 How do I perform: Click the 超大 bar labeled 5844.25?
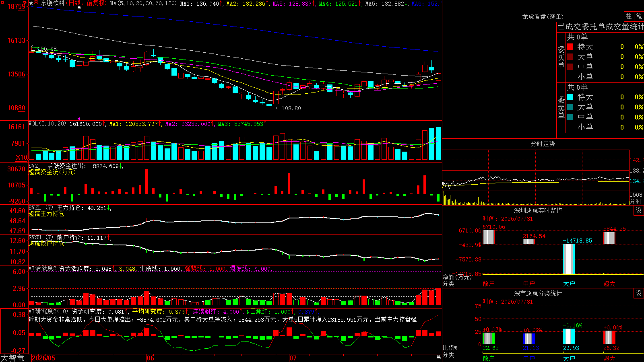point(609,238)
